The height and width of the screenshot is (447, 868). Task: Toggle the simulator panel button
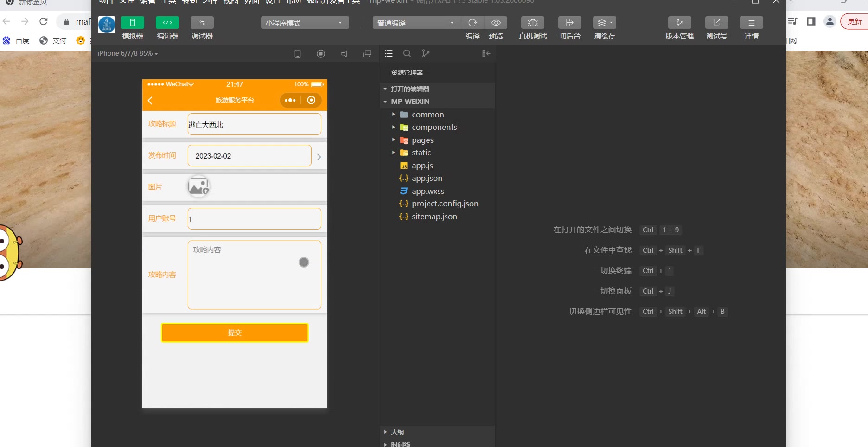coord(132,23)
